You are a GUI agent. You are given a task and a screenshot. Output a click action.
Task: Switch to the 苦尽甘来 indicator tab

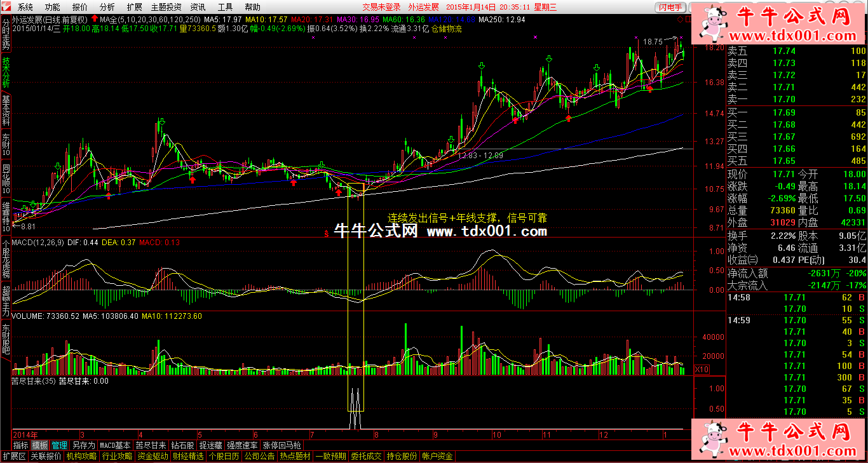(151, 445)
